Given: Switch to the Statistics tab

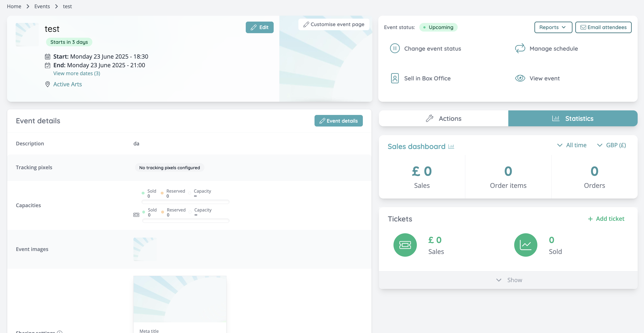Looking at the screenshot, I should [x=573, y=118].
